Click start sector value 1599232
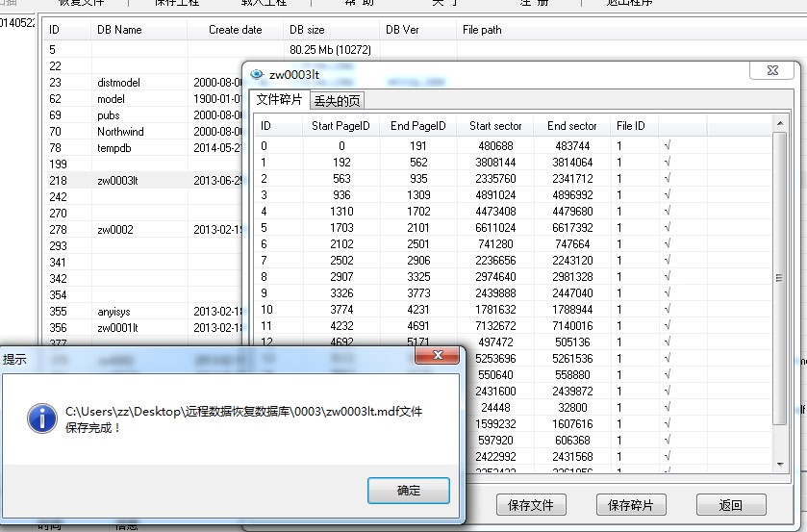This screenshot has height=532, width=807. point(495,424)
